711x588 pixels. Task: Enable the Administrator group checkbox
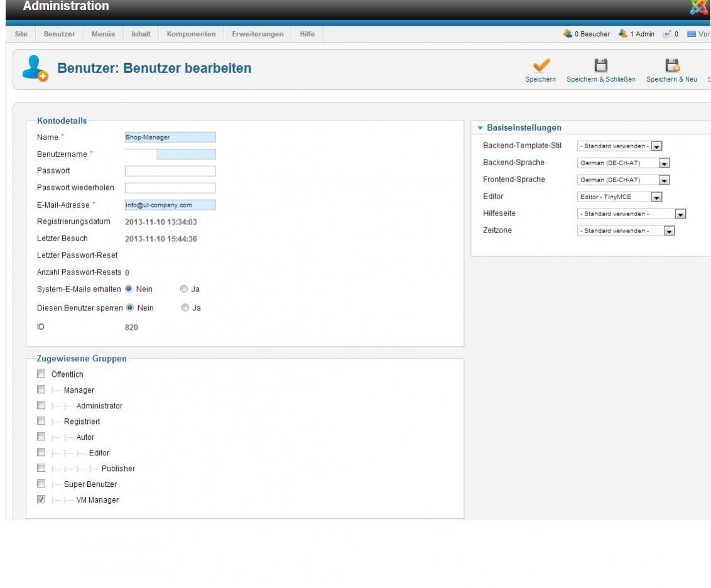(41, 406)
